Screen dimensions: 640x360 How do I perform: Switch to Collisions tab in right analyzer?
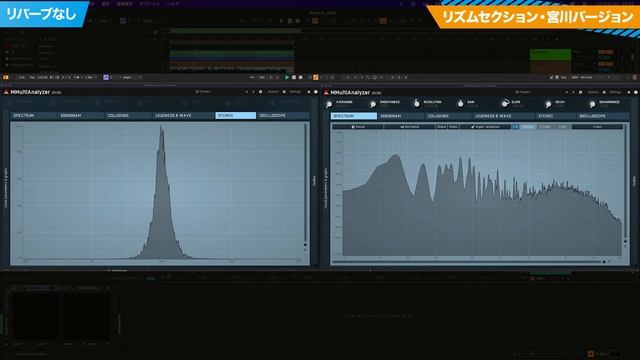tap(449, 116)
